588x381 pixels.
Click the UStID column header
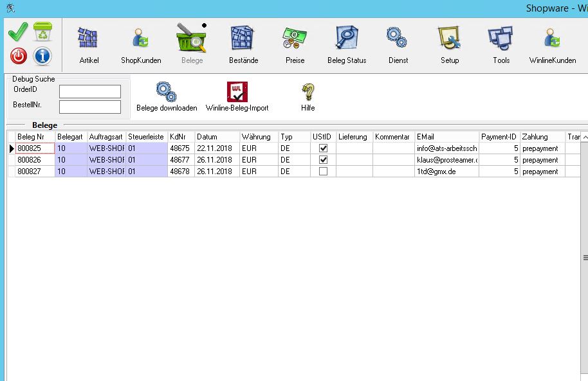[323, 137]
